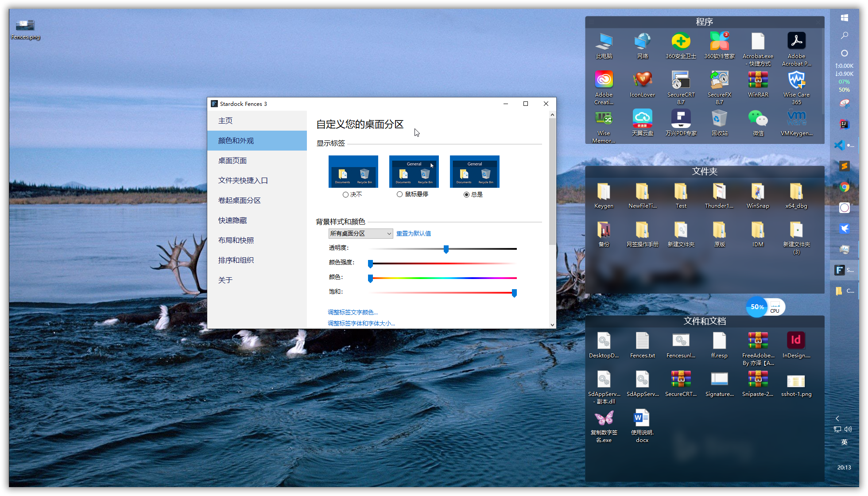
Task: Click 调整标签字体和字体大小 link
Action: tap(361, 323)
